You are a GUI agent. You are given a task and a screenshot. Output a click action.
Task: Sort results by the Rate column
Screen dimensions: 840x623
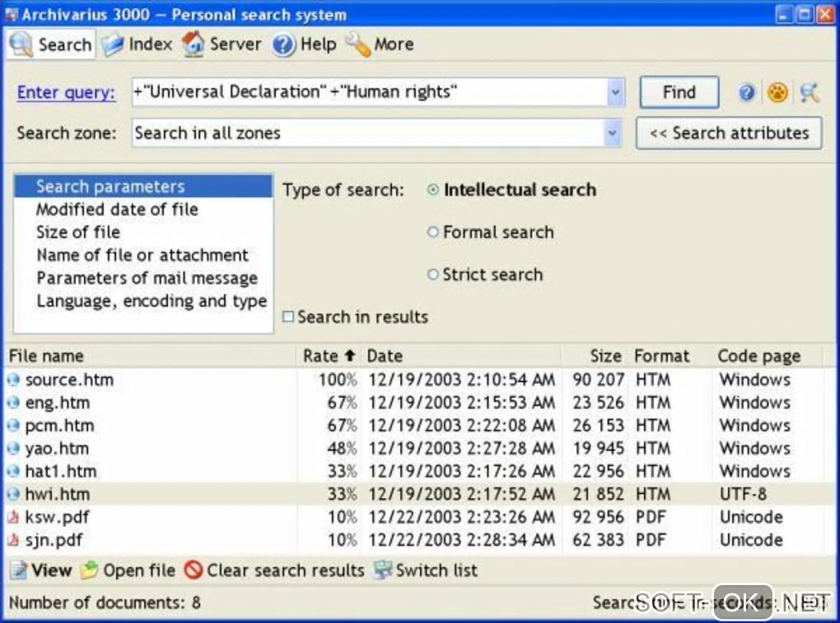(329, 356)
